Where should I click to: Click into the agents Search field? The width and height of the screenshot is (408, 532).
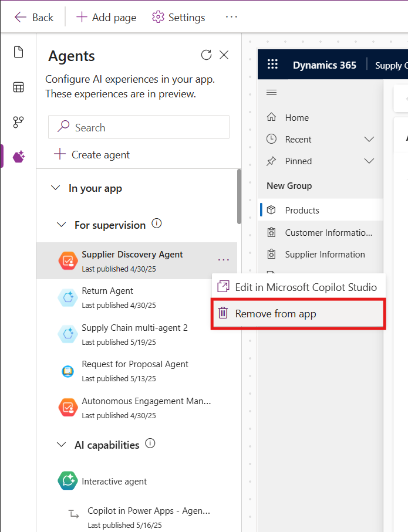coord(139,127)
